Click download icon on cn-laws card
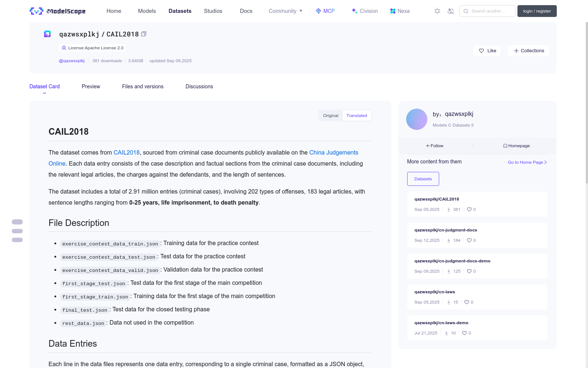 (449, 302)
